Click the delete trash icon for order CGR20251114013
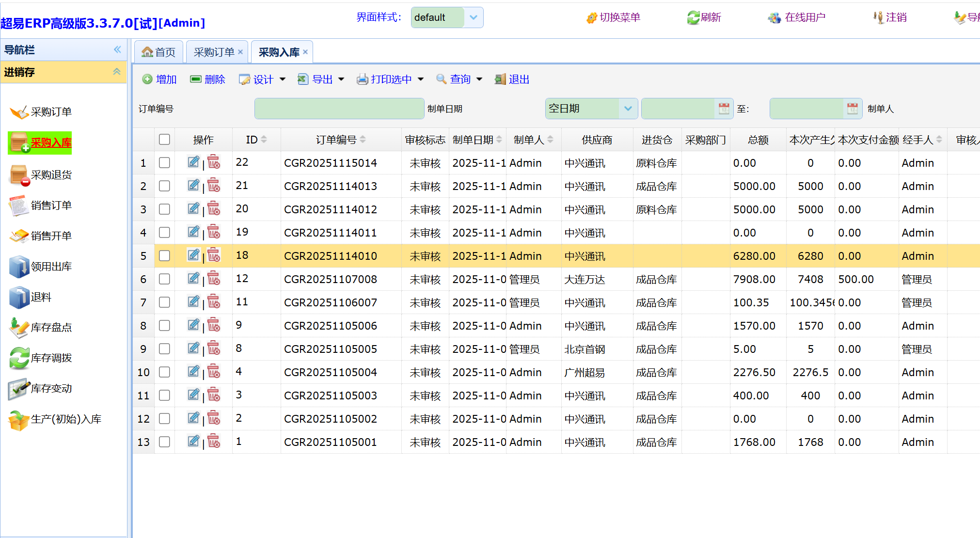 click(x=213, y=186)
